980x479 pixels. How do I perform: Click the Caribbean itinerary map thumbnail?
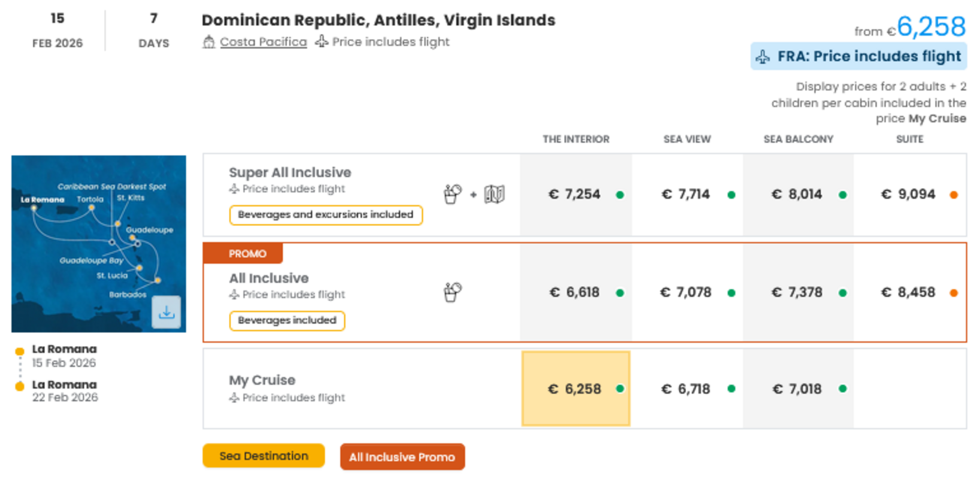(90, 239)
